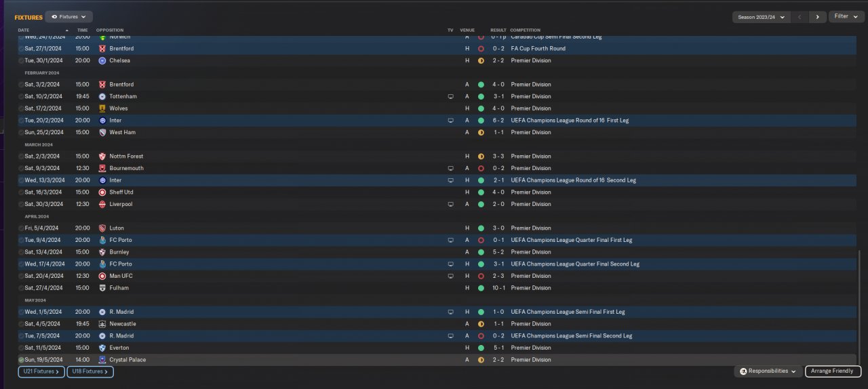Click the FC Porto name on 9/4/2024
Screen dimensions: 868x389
pos(121,240)
